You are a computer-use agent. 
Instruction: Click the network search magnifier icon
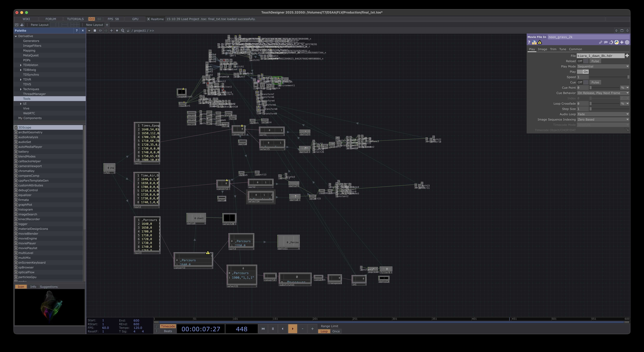tap(123, 31)
